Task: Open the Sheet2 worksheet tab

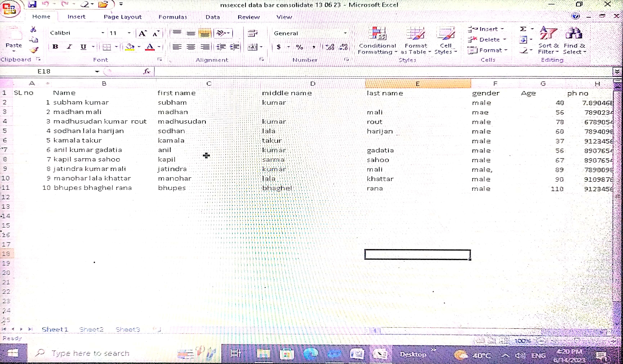Action: 91,329
